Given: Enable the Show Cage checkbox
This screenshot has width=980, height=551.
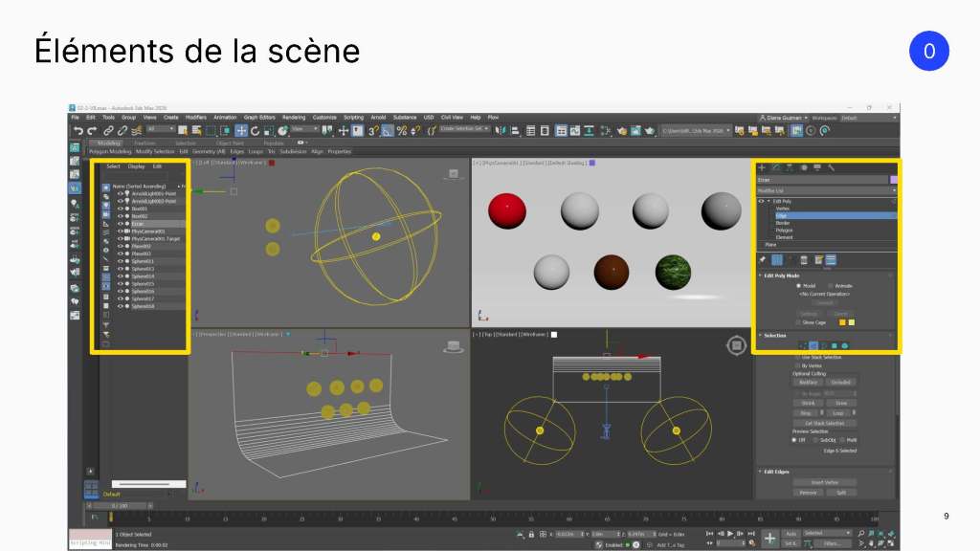Looking at the screenshot, I should 798,322.
